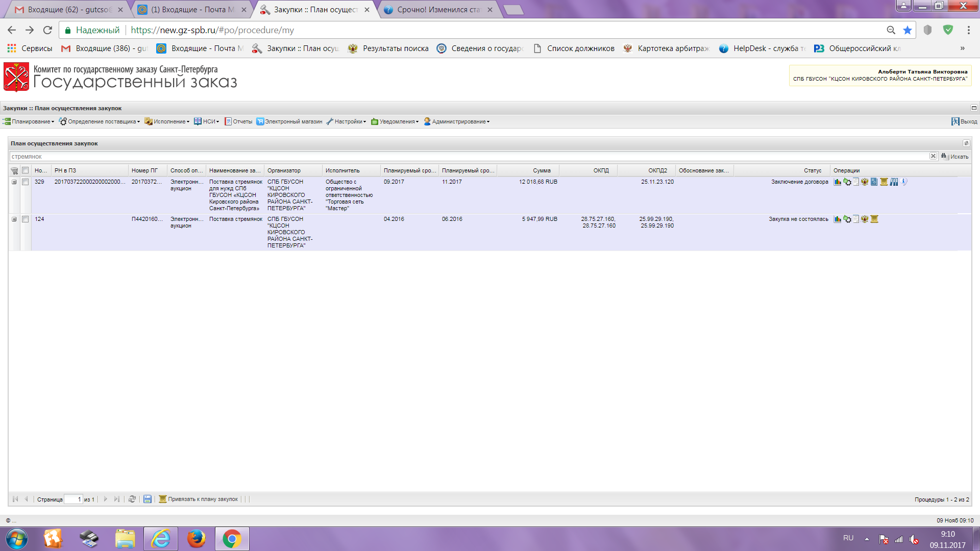Viewport: 980px width, 551px height.
Task: Click gear icon in row 329 operations
Action: [x=847, y=182]
